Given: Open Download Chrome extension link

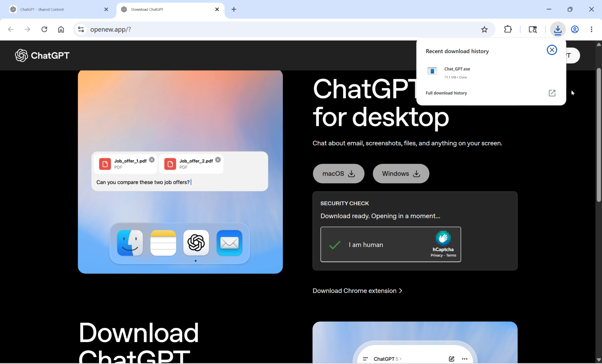Looking at the screenshot, I should pos(357,291).
